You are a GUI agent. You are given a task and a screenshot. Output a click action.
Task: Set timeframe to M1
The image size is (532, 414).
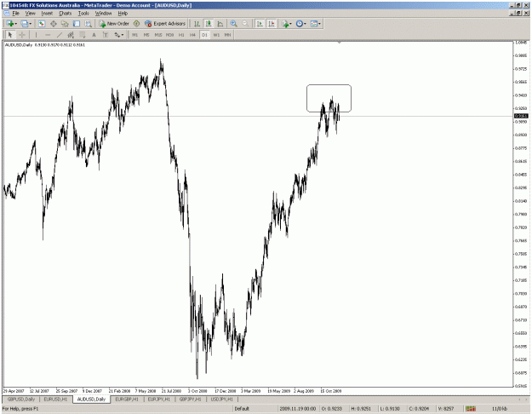click(134, 35)
